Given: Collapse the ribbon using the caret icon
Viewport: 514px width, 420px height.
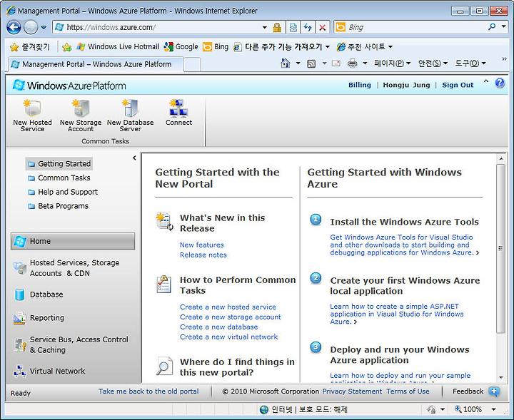Looking at the screenshot, I should (x=486, y=81).
